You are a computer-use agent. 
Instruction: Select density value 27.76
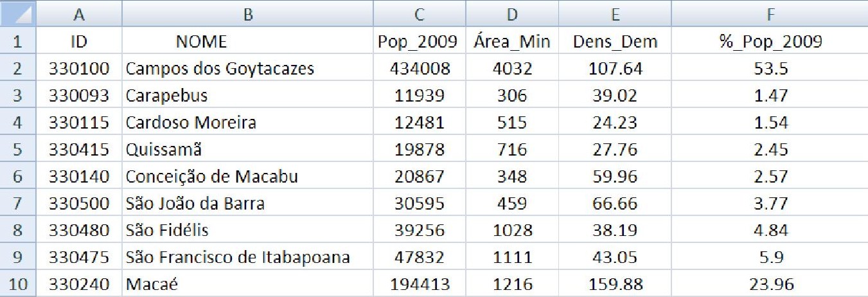pyautogui.click(x=615, y=149)
